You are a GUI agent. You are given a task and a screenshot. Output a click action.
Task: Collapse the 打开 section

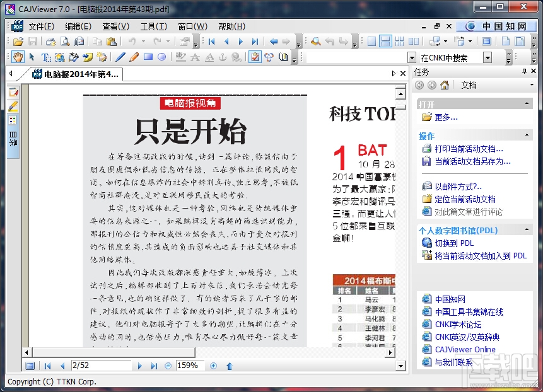(527, 103)
